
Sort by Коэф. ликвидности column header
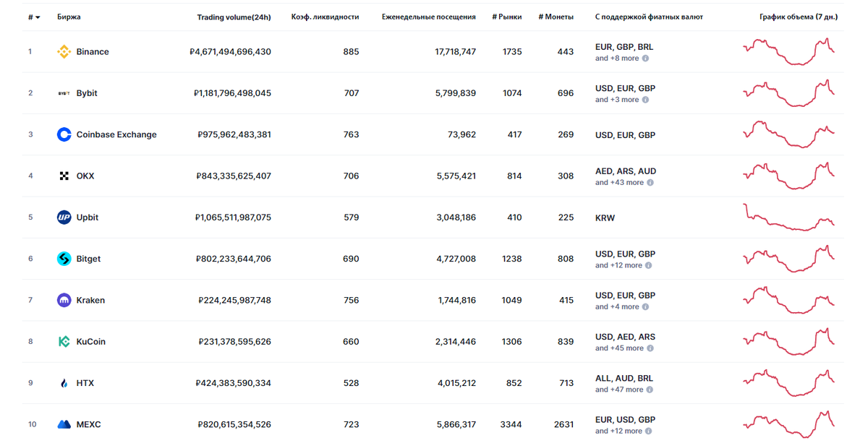click(x=325, y=17)
